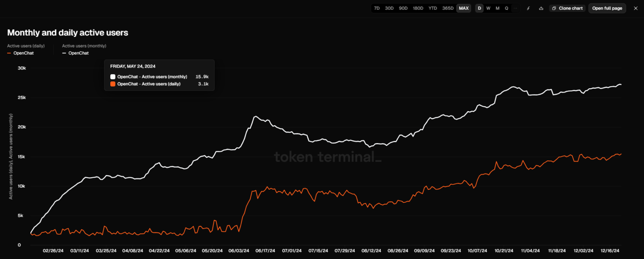Click the '12/16/24' x-axis date

tap(610, 251)
